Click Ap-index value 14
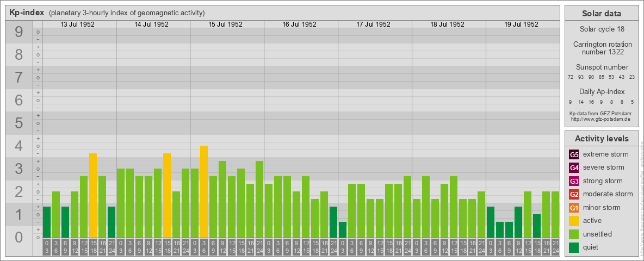644x261 pixels. [581, 102]
